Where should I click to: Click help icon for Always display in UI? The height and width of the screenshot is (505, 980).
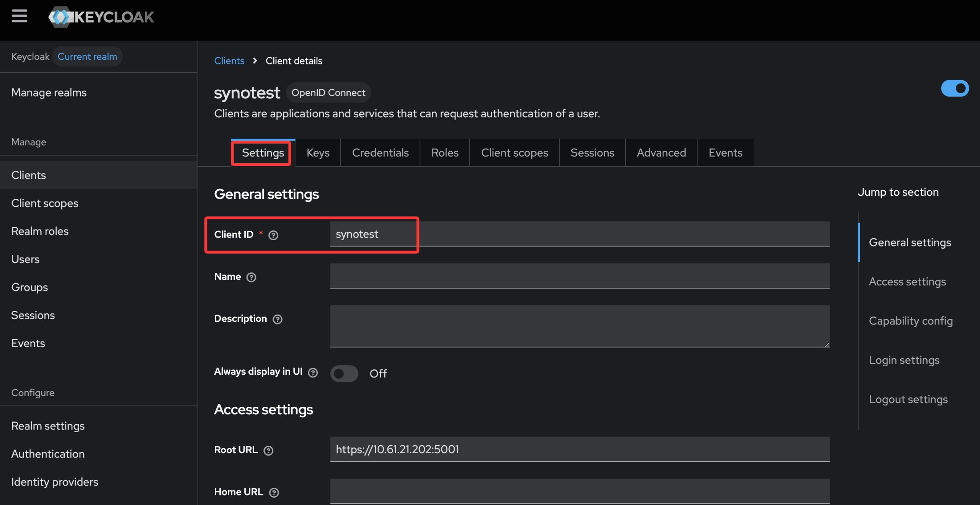pos(313,372)
